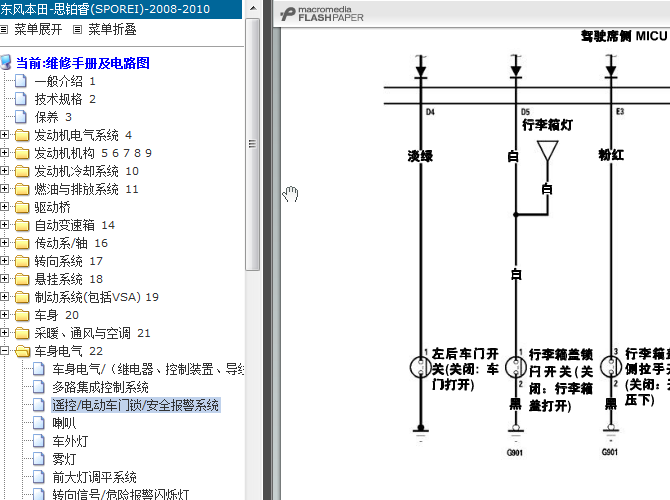Click the 燃油与排放系统 folder icon
This screenshot has width=670, height=500.
coord(22,189)
